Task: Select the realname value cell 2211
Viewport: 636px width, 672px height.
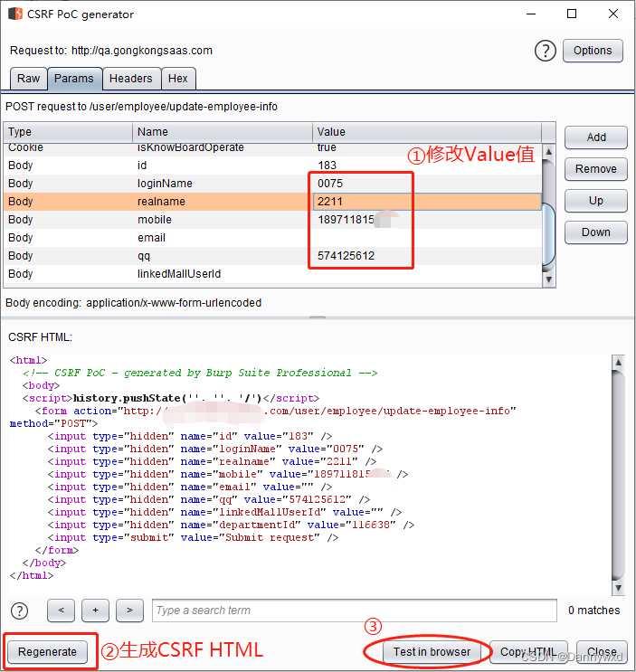Action: pos(427,202)
